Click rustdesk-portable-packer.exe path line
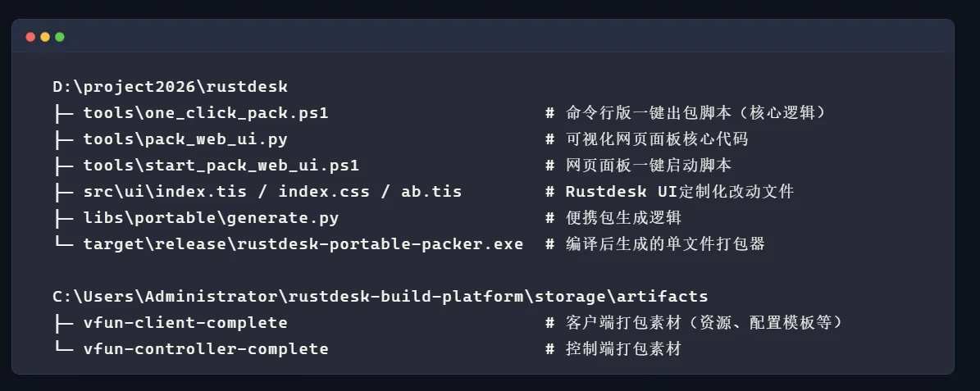This screenshot has height=391, width=980. 303,244
